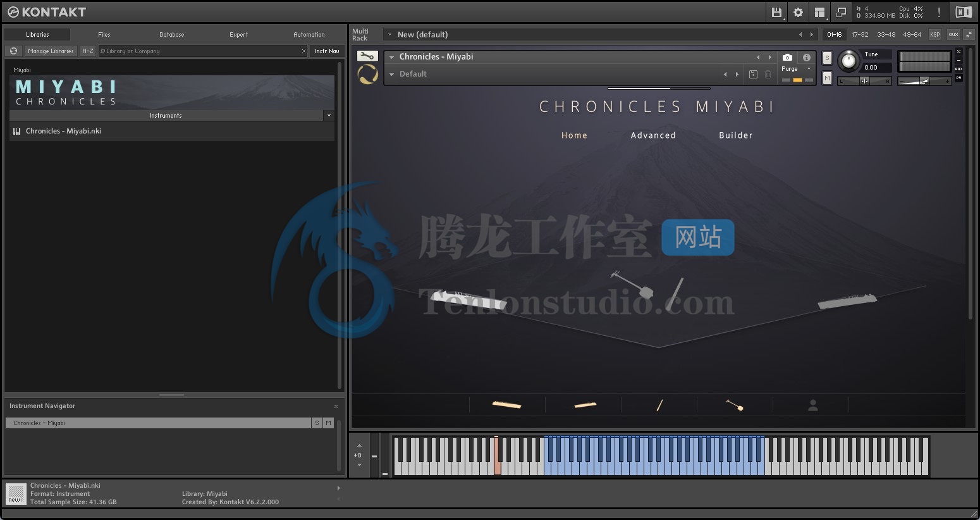Screen dimensions: 980x520
Task: Select shamisen icon in bottom bar
Action: click(735, 405)
